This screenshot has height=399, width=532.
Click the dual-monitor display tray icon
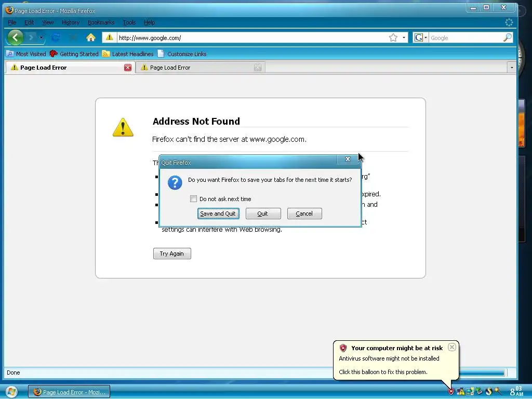point(470,392)
